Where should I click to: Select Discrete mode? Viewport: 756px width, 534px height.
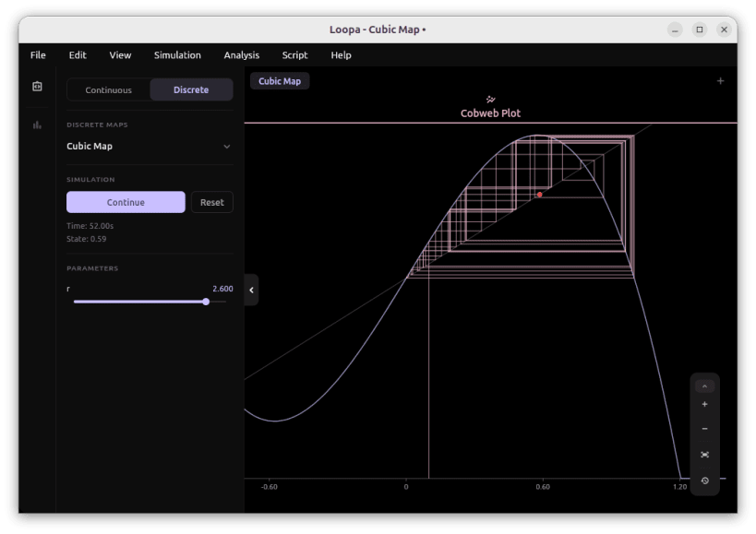tap(191, 90)
